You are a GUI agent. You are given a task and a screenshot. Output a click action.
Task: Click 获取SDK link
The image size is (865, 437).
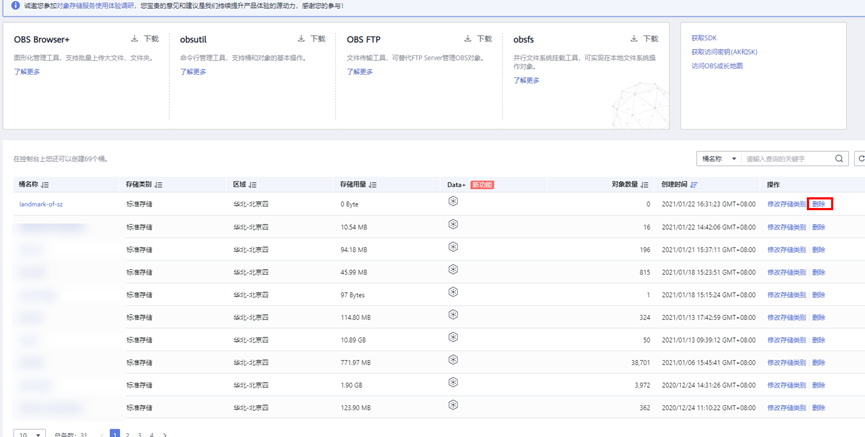coord(704,38)
